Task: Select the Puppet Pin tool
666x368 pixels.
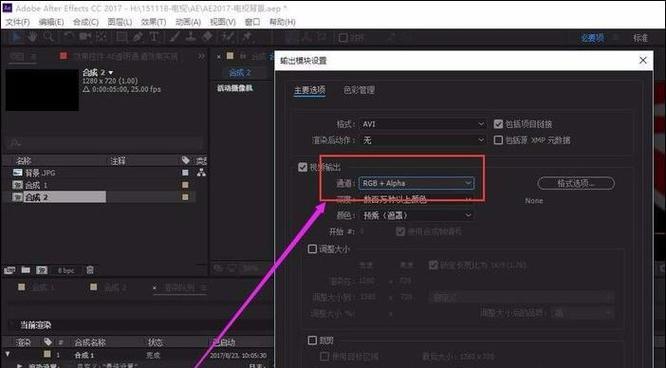Action: click(x=247, y=37)
